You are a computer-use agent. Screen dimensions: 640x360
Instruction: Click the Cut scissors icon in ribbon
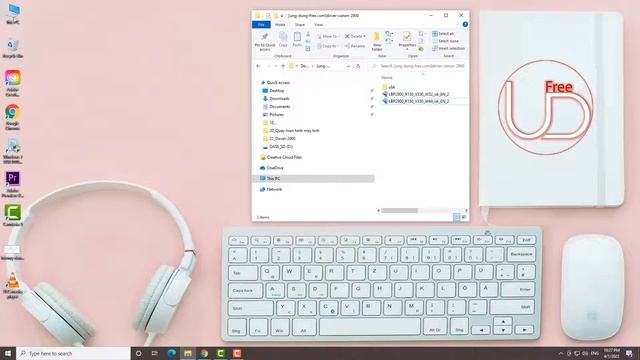(308, 34)
